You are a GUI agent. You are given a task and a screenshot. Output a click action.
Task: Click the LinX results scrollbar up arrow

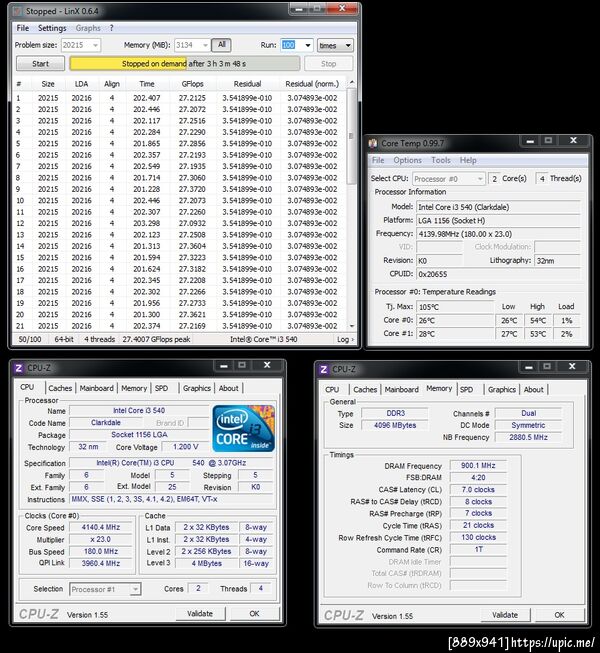(x=352, y=82)
